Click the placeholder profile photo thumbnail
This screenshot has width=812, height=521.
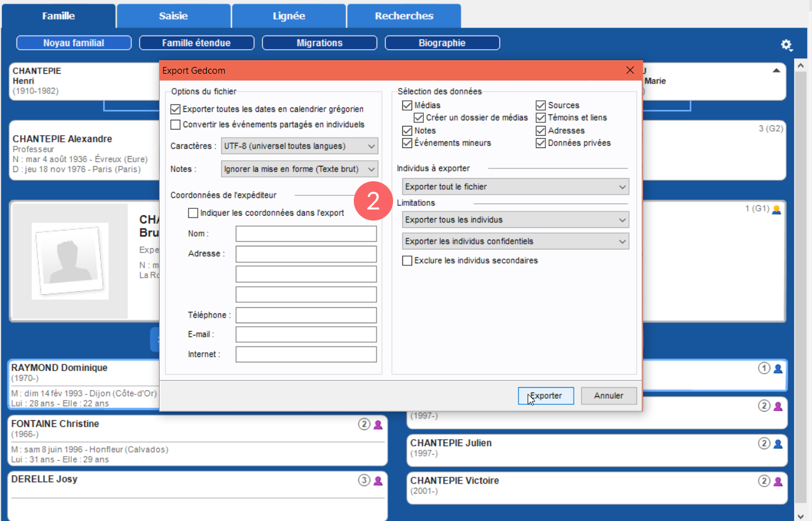pyautogui.click(x=70, y=261)
